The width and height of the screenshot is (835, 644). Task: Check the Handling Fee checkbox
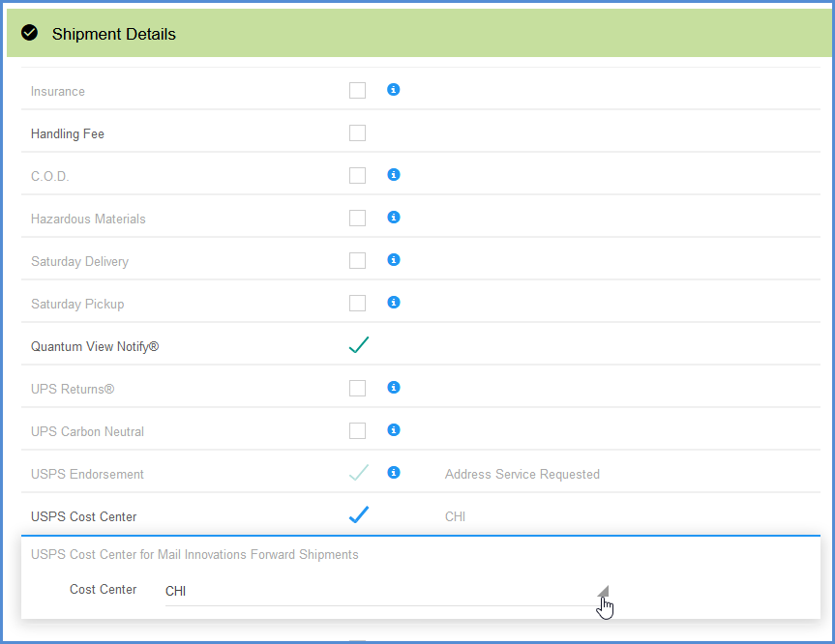point(357,133)
